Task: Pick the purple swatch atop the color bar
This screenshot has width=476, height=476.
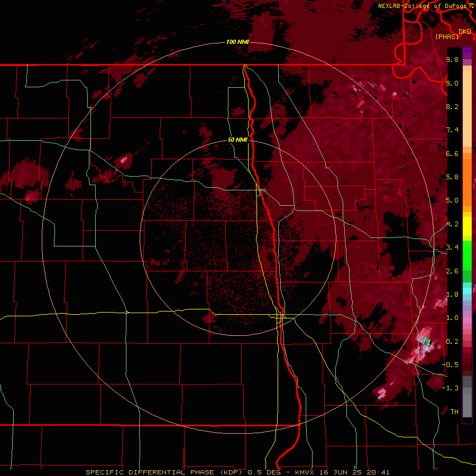Action: coord(467,53)
